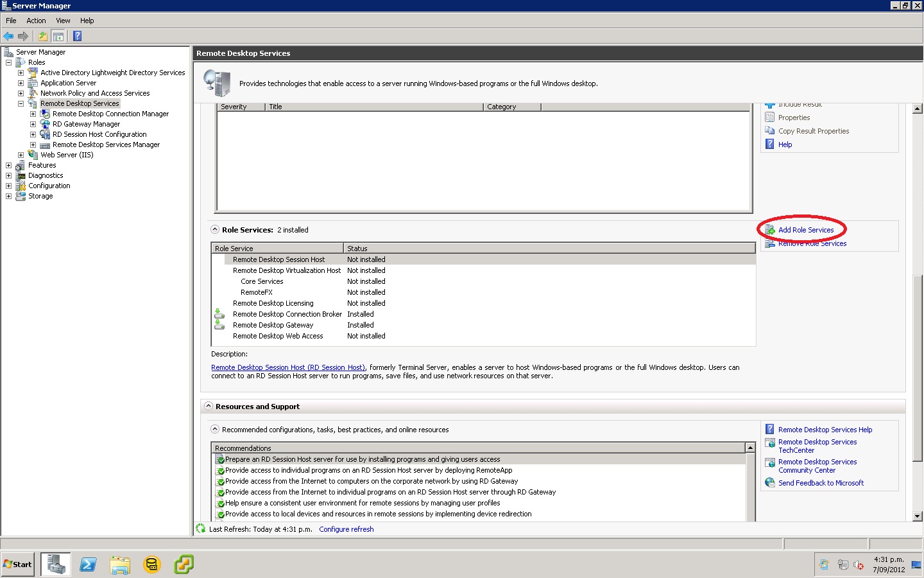Expand the Web Server (IIS) role
Viewport: 924px width, 578px height.
[20, 155]
